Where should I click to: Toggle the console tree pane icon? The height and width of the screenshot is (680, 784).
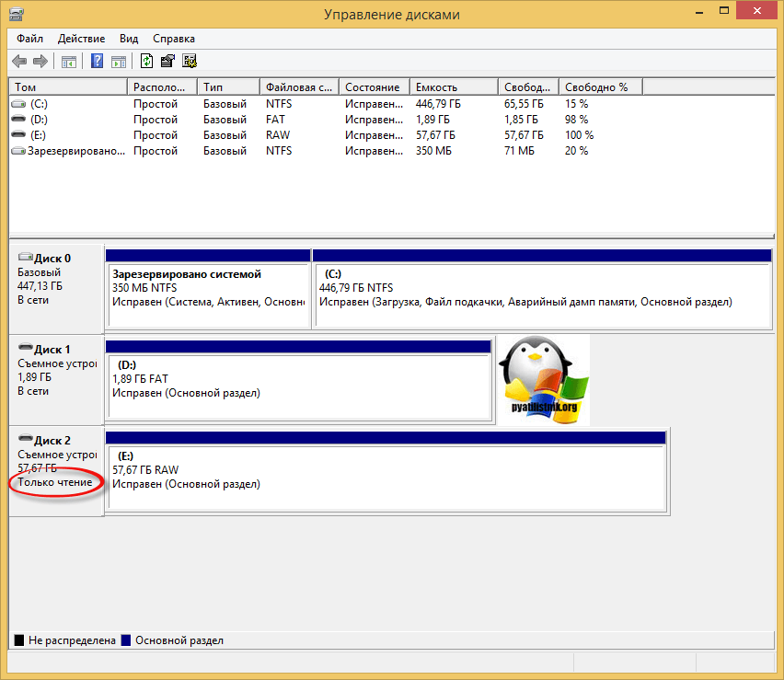tap(68, 62)
